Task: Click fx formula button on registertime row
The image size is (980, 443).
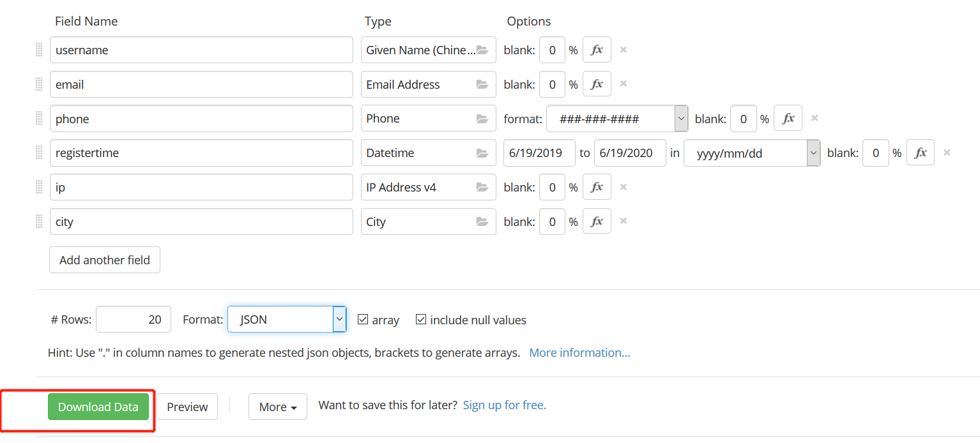Action: [920, 153]
